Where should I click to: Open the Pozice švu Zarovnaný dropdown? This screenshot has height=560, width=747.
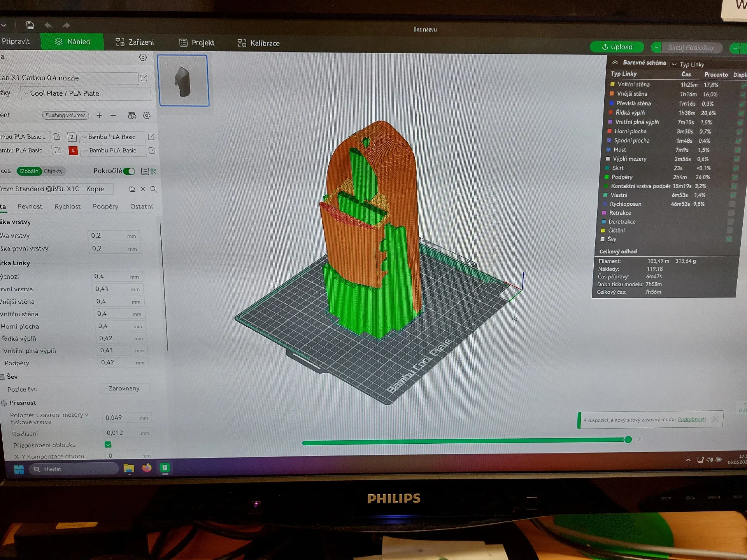(125, 388)
